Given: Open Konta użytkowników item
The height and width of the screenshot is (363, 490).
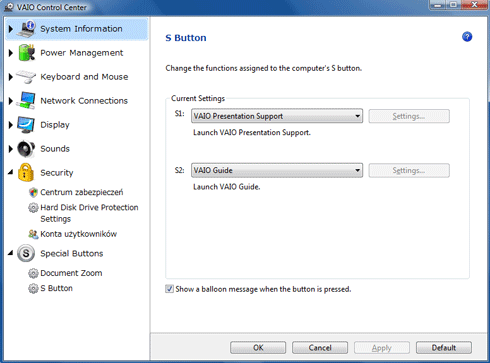Looking at the screenshot, I should [x=79, y=234].
